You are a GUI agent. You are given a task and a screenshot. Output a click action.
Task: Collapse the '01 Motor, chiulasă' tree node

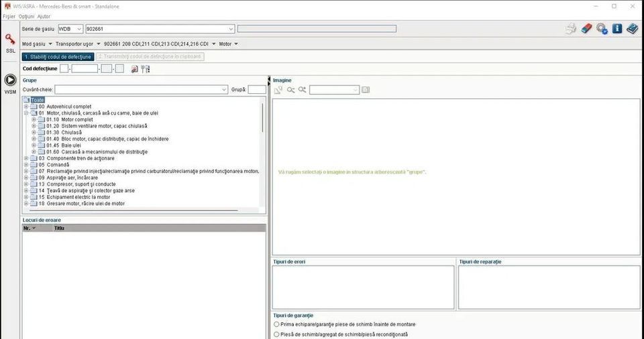point(26,113)
